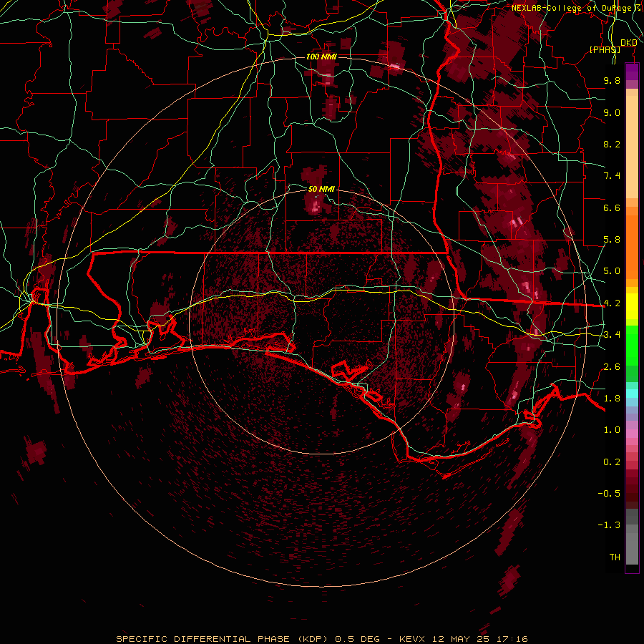Click the TH label on the color scale

pos(615,557)
